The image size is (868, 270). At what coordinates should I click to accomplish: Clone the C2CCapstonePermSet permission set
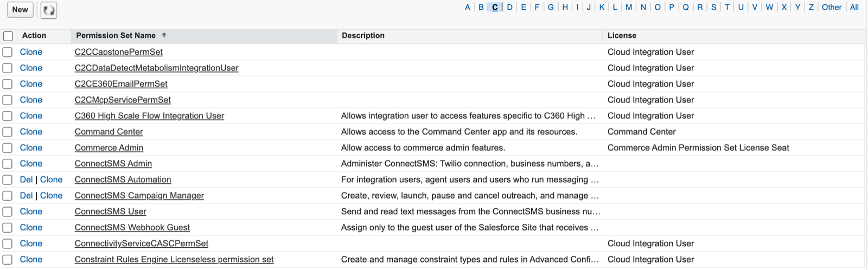point(31,52)
